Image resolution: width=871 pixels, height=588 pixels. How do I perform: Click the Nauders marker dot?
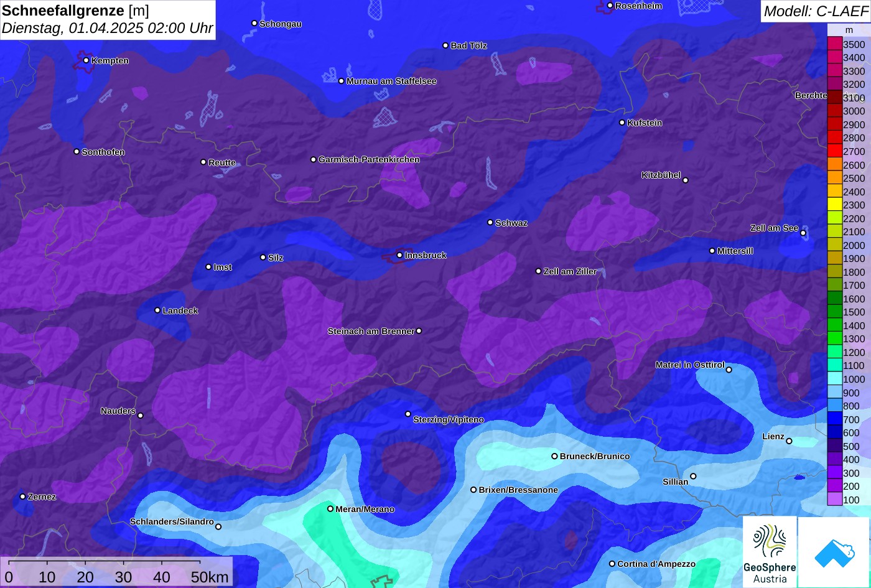[141, 416]
